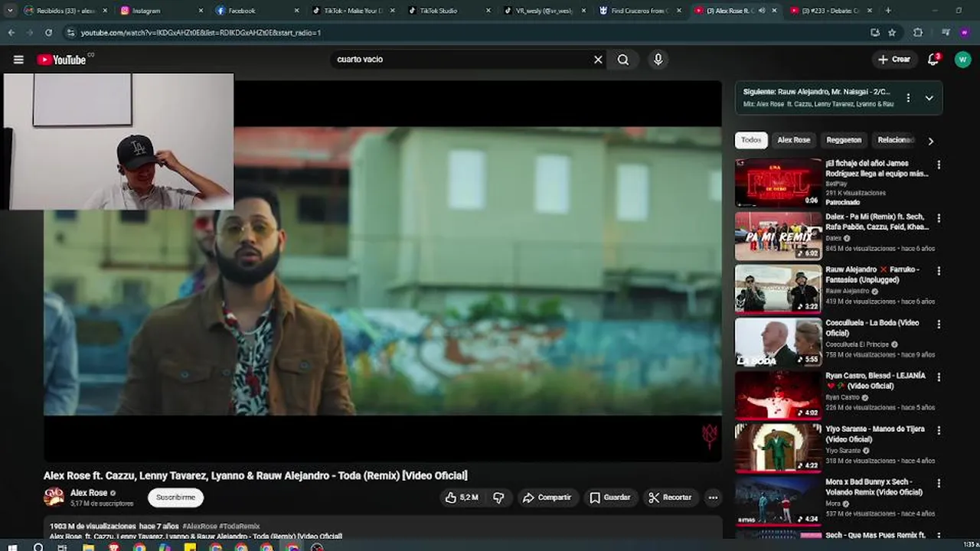Open the Alex Rose channel avatar
The width and height of the screenshot is (980, 551).
[x=54, y=497]
